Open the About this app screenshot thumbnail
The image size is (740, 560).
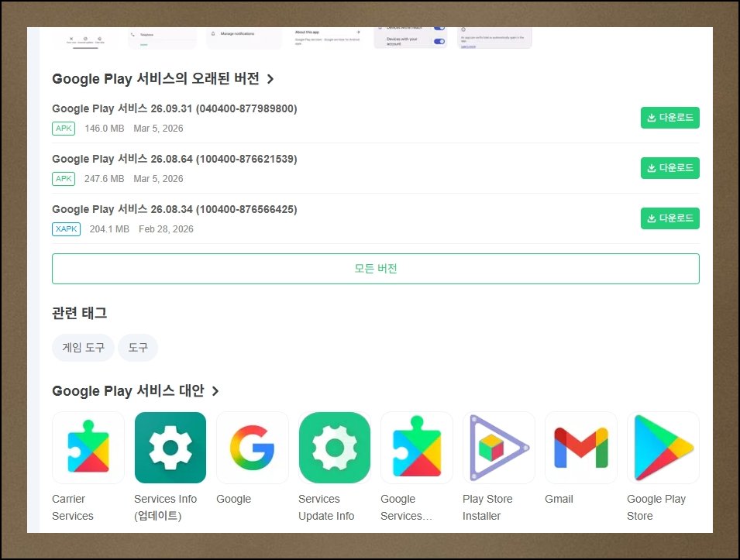(x=328, y=38)
